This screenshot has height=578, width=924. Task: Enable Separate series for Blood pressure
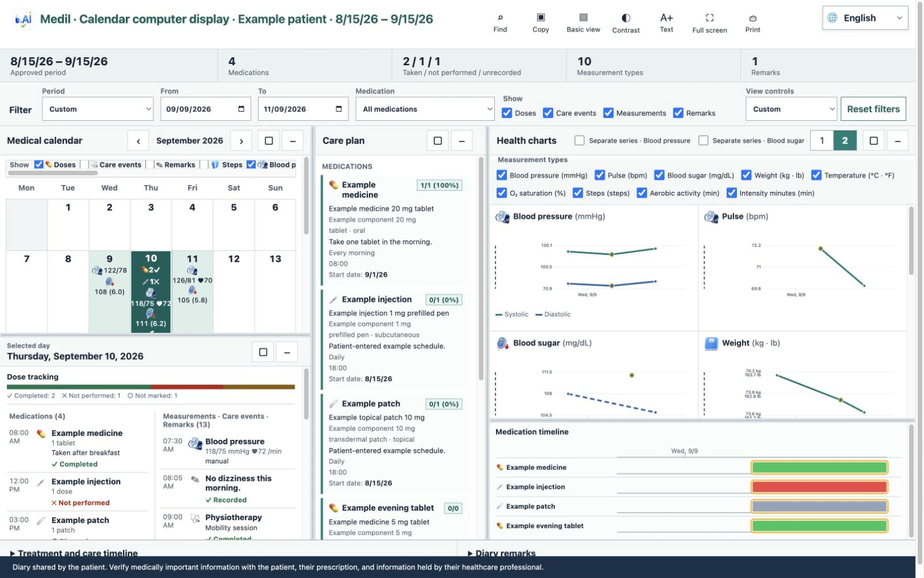point(579,140)
